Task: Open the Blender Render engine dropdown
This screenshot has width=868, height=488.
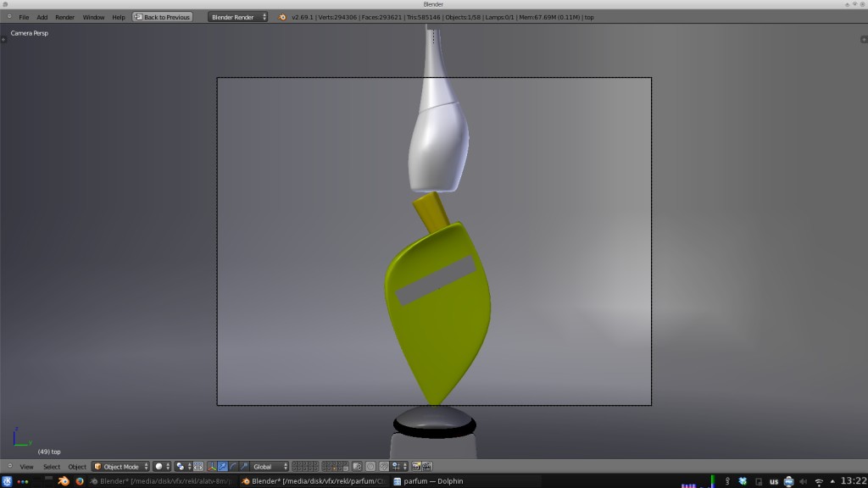Action: [x=236, y=16]
